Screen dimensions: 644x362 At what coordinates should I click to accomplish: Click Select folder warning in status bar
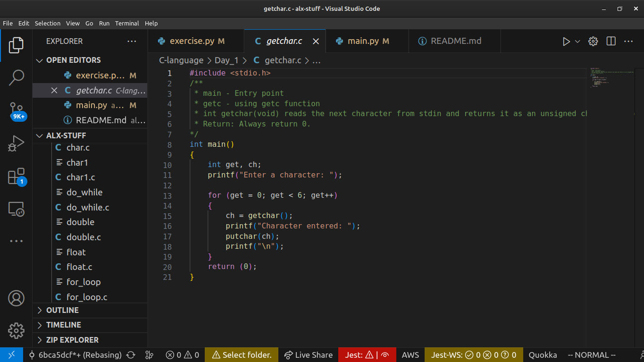tap(242, 355)
